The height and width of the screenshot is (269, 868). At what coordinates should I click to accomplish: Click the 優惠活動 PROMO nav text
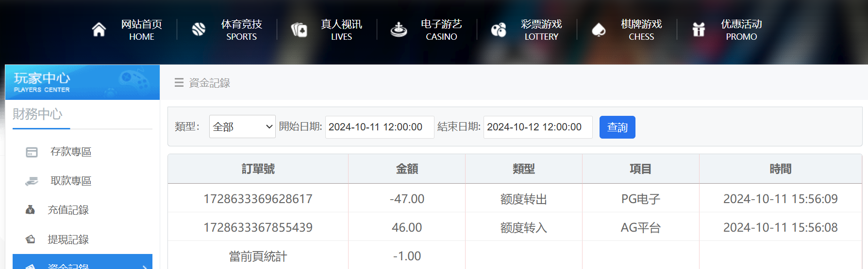pos(741,30)
